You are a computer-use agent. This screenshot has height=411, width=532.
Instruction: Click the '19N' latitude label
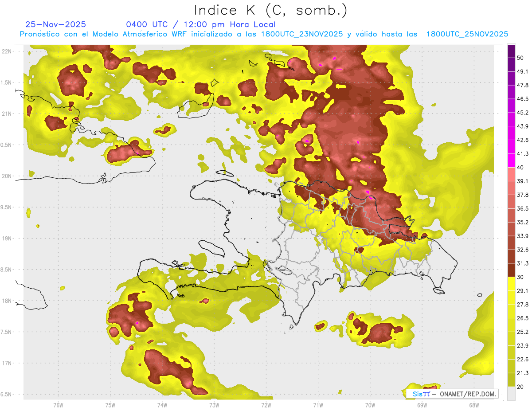pyautogui.click(x=7, y=238)
